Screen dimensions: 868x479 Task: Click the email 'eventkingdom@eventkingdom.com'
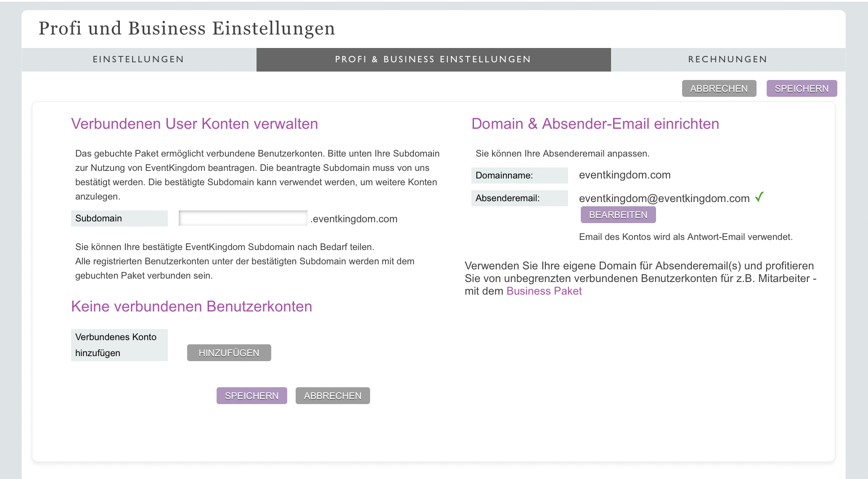coord(664,198)
